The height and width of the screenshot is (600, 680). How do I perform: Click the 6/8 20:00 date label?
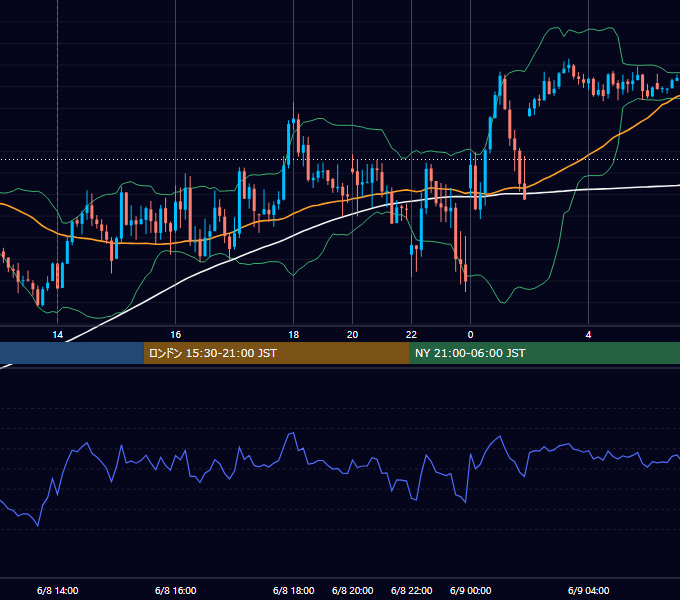(x=353, y=590)
